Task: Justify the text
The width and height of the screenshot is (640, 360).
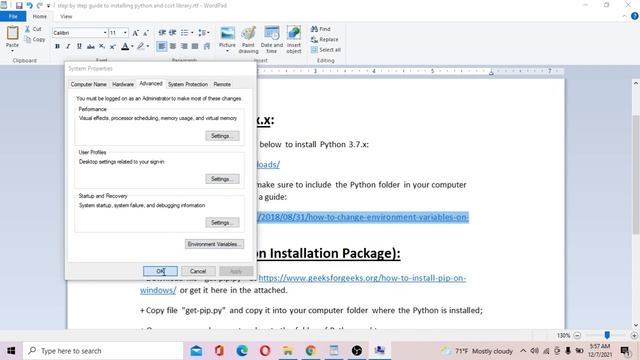Action: click(x=195, y=46)
